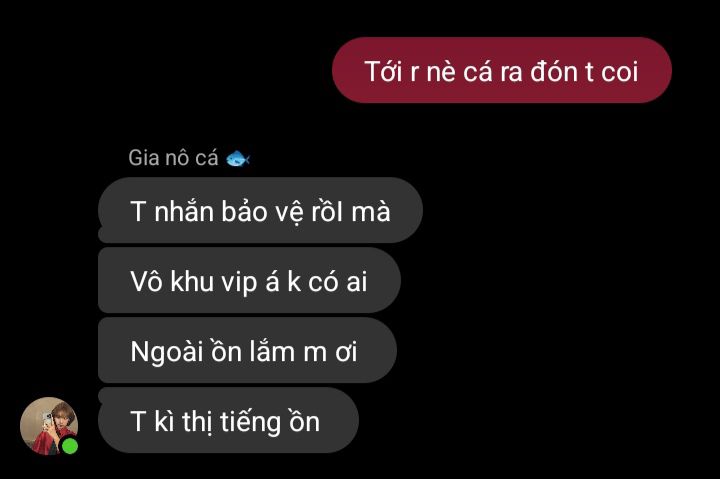Click the word 'Tới' in the red bubble
The image size is (720, 479).
click(383, 72)
